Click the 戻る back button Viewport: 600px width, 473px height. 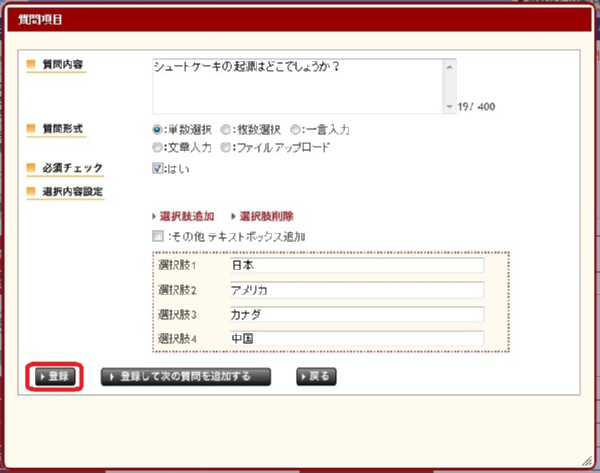(316, 377)
